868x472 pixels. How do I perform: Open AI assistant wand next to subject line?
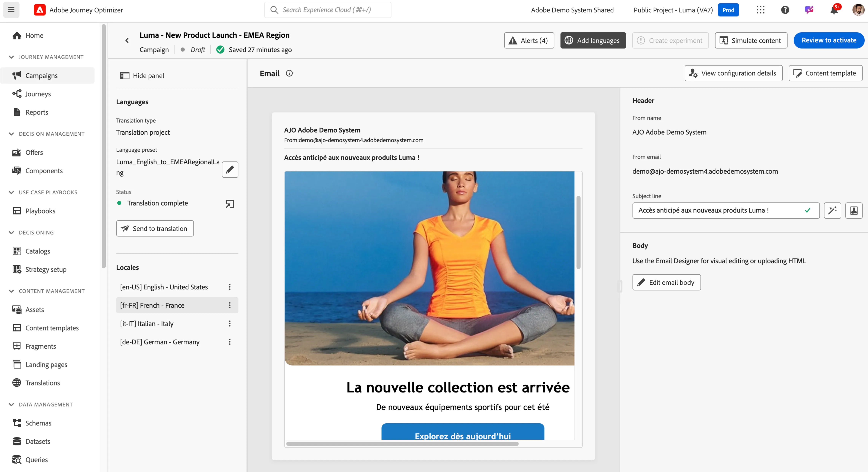(x=832, y=211)
